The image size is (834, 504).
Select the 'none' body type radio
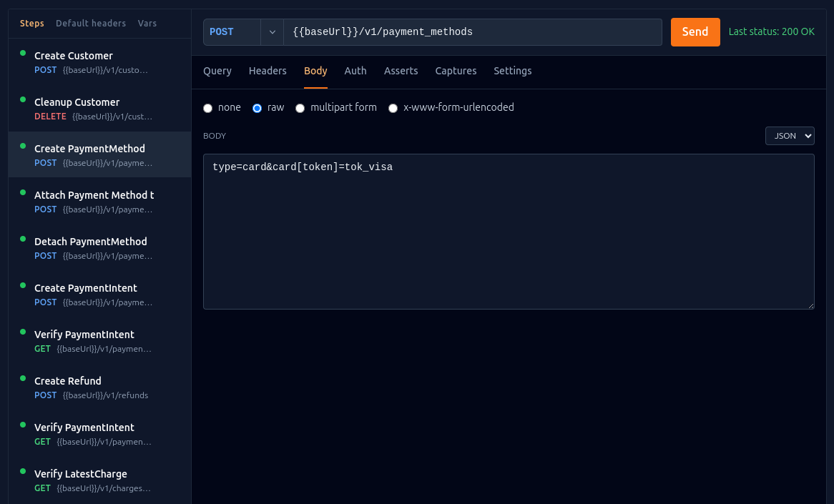(x=208, y=108)
